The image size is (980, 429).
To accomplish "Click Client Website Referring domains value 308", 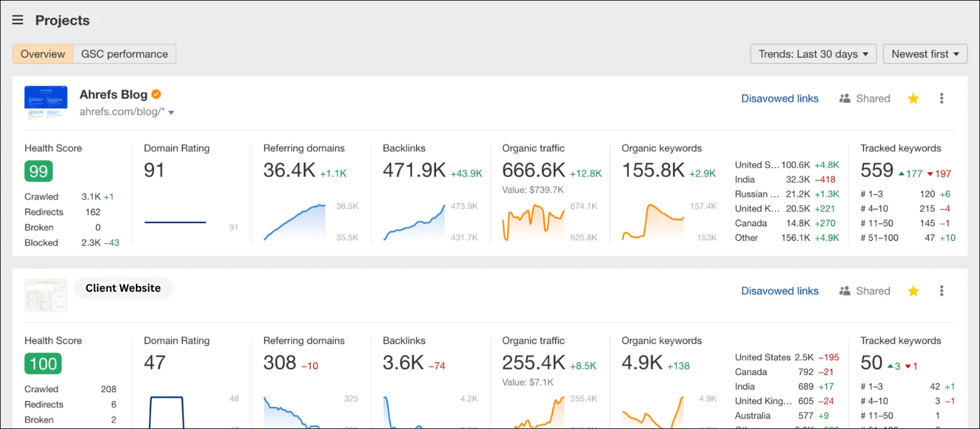I will [280, 362].
